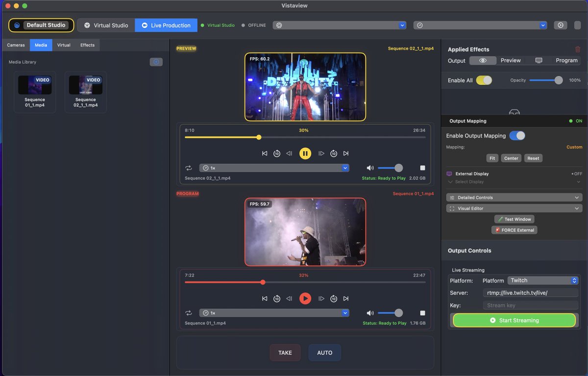Add media with the plus button in Media Library
Viewport: 588px width, 376px height.
point(156,62)
